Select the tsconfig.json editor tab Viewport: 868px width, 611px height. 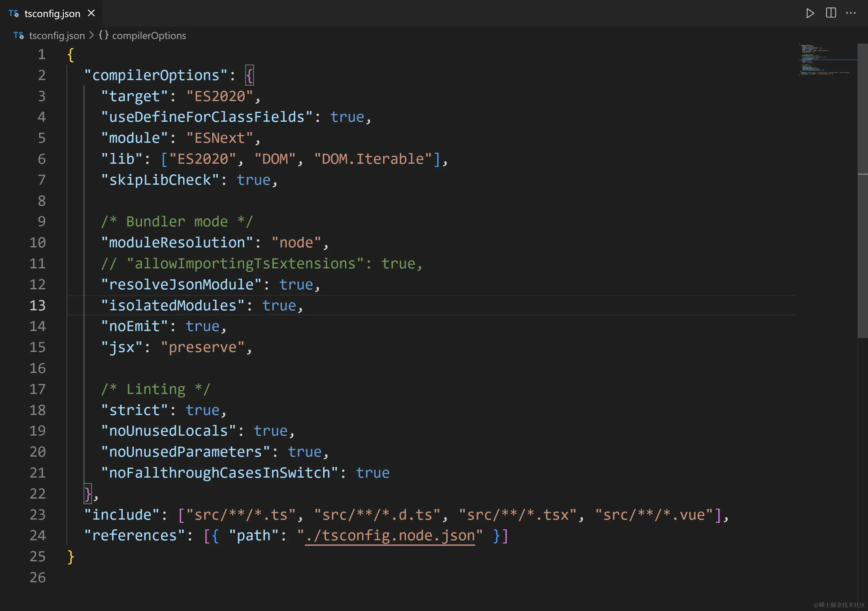(52, 14)
